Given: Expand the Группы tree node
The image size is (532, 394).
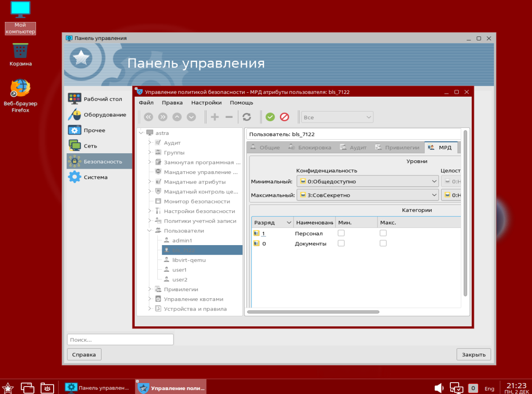Looking at the screenshot, I should click(149, 152).
